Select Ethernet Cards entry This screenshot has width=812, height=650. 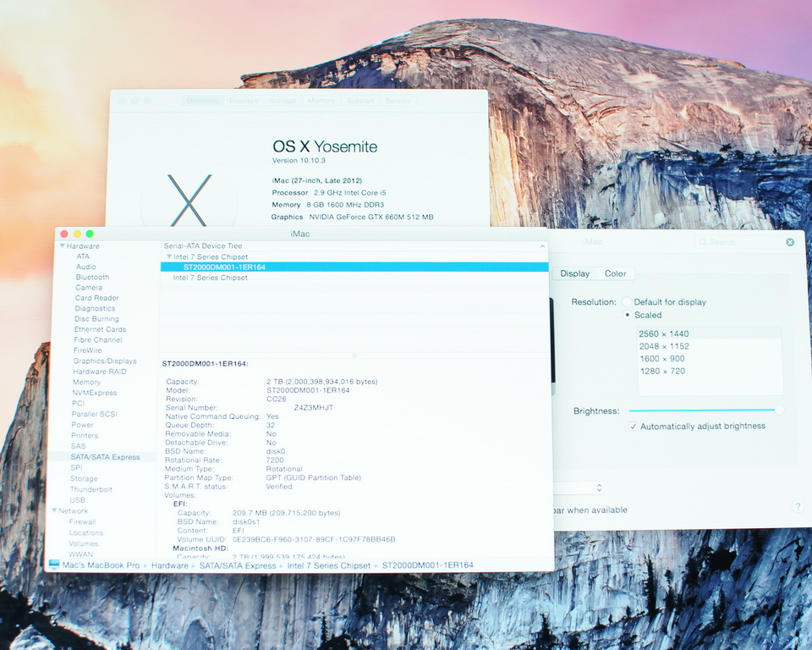click(x=100, y=329)
